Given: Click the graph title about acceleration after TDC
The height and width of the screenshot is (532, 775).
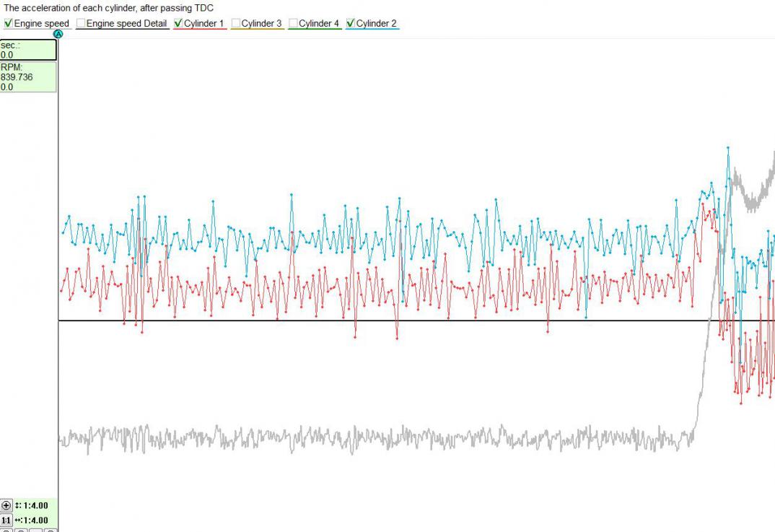Looking at the screenshot, I should pyautogui.click(x=108, y=8).
